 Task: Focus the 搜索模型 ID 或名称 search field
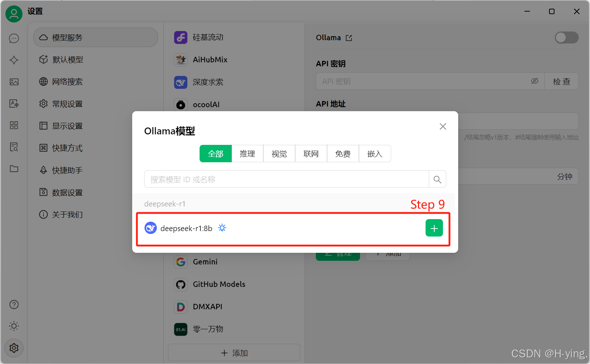point(286,179)
